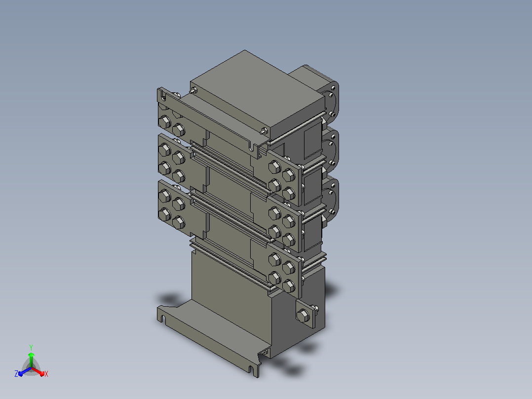Screen dimensions: 532x399
Task: Select the top-left hex bolt of the uppermost left plate
Action: coord(164,122)
